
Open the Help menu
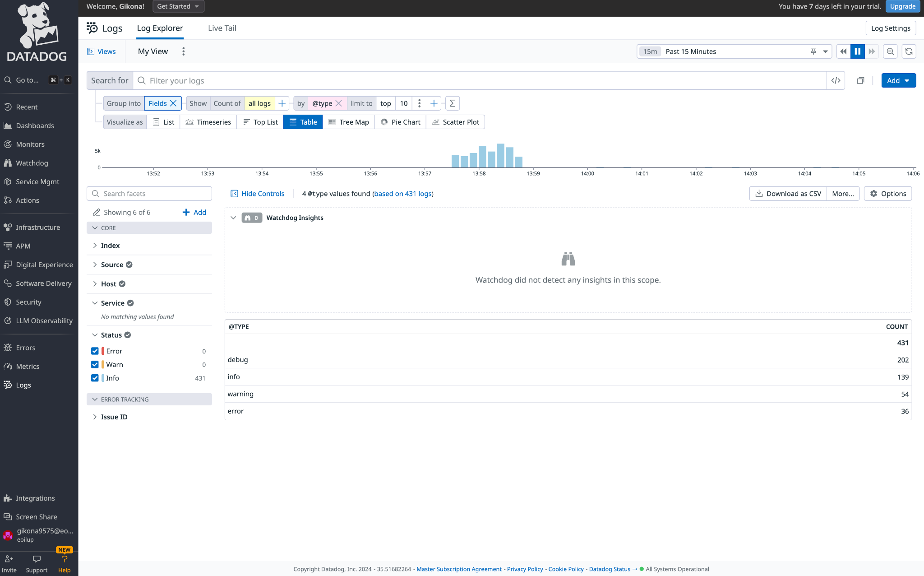click(x=65, y=564)
